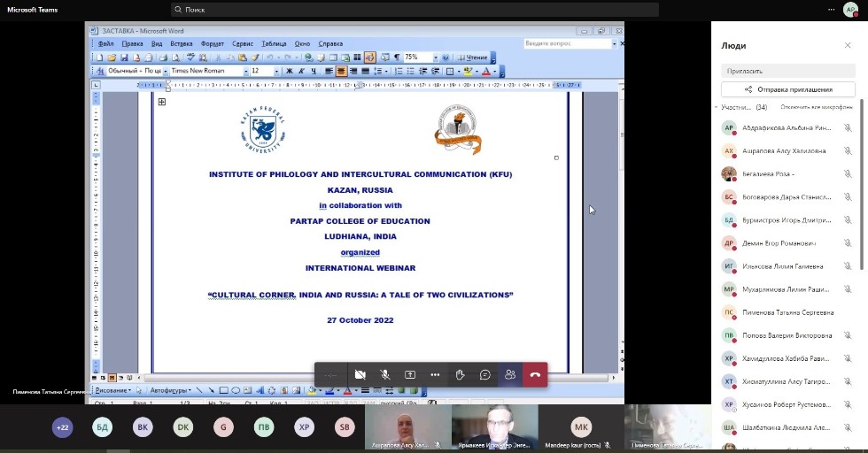Click the Отправка приглашения button
The width and height of the screenshot is (868, 453).
(x=787, y=89)
